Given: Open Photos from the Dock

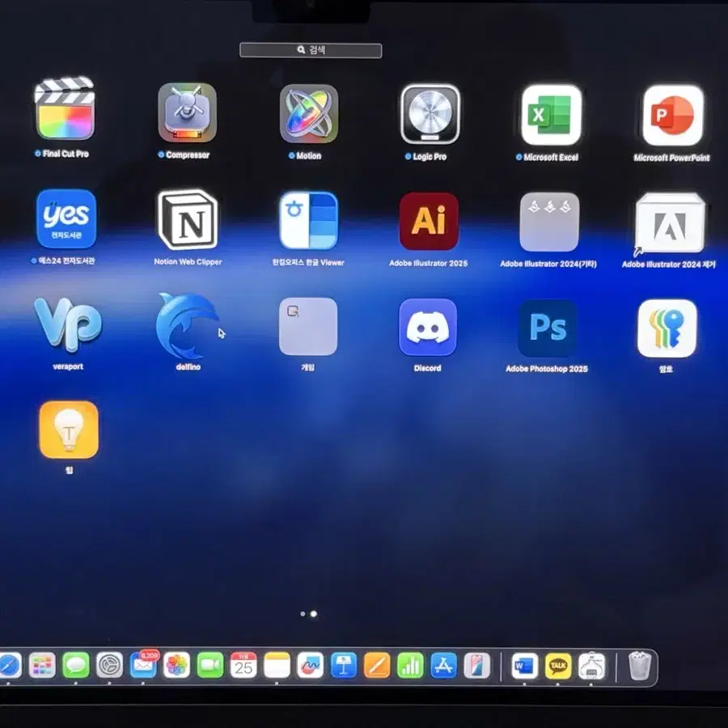Looking at the screenshot, I should click(x=176, y=666).
